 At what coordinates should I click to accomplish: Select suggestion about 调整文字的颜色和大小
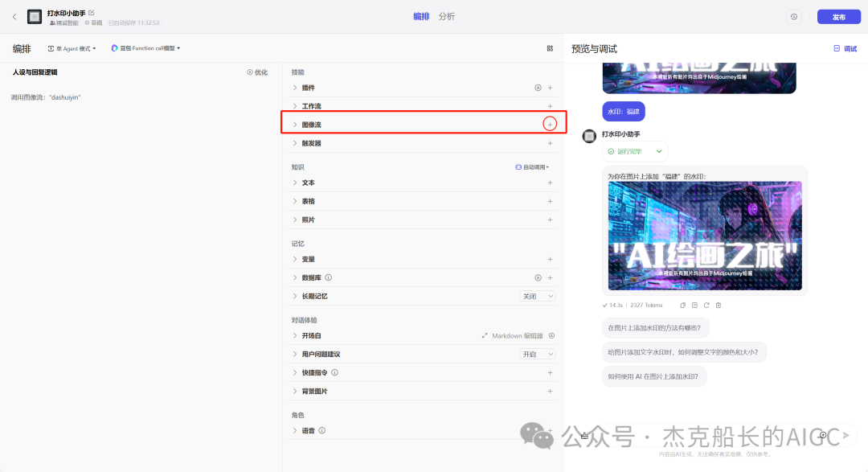tap(684, 352)
